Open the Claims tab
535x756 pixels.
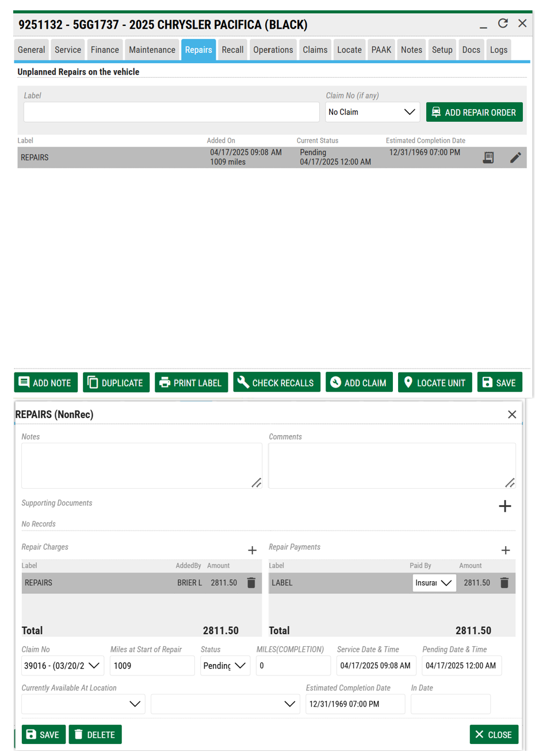315,50
